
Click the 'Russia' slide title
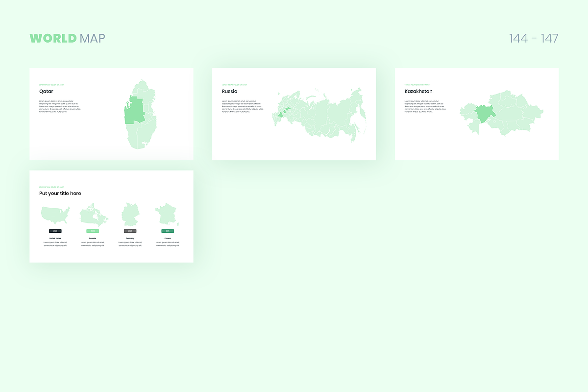pyautogui.click(x=229, y=92)
